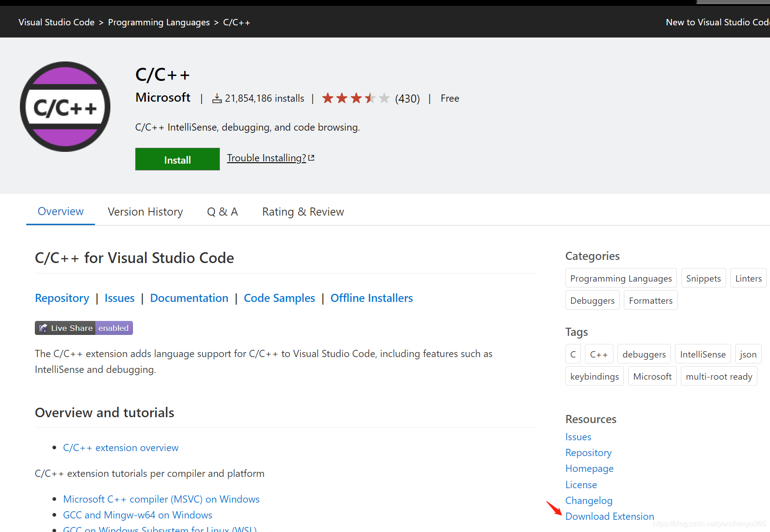Screen dimensions: 770x532
Task: Click the debuggers tag
Action: 644,354
